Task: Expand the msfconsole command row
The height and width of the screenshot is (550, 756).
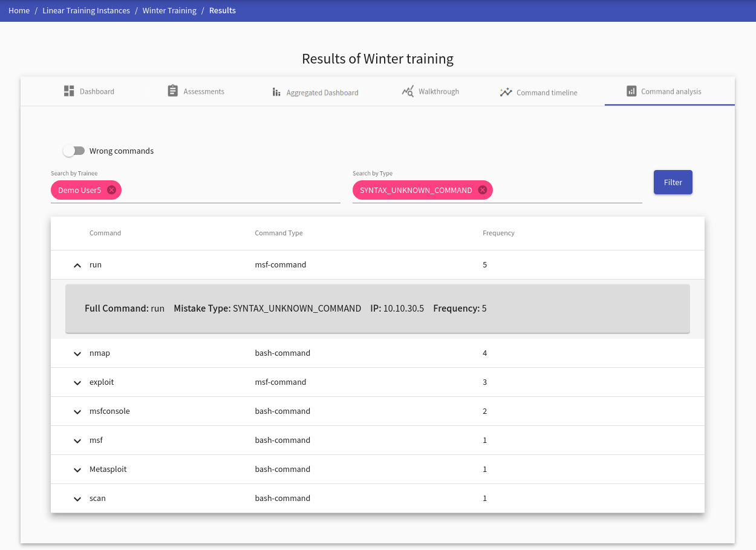Action: click(x=77, y=411)
